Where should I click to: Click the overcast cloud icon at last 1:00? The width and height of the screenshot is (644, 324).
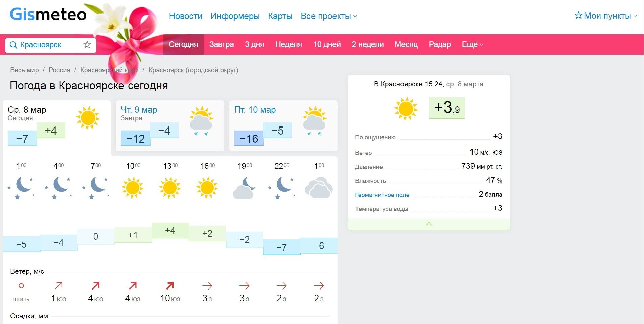(319, 188)
